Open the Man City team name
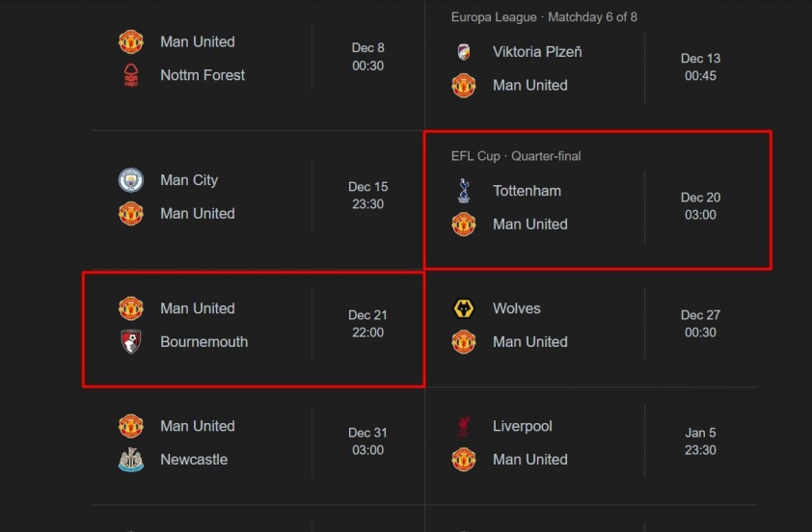 189,180
